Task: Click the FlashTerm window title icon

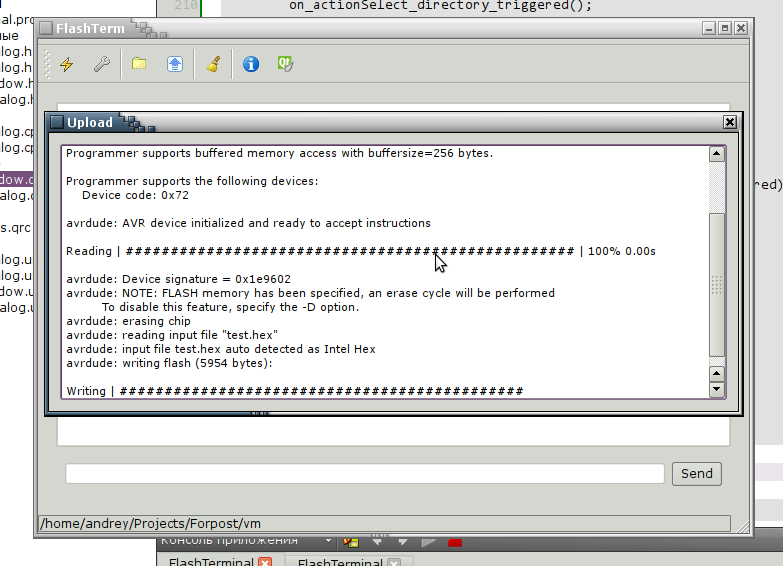Action: click(x=46, y=28)
